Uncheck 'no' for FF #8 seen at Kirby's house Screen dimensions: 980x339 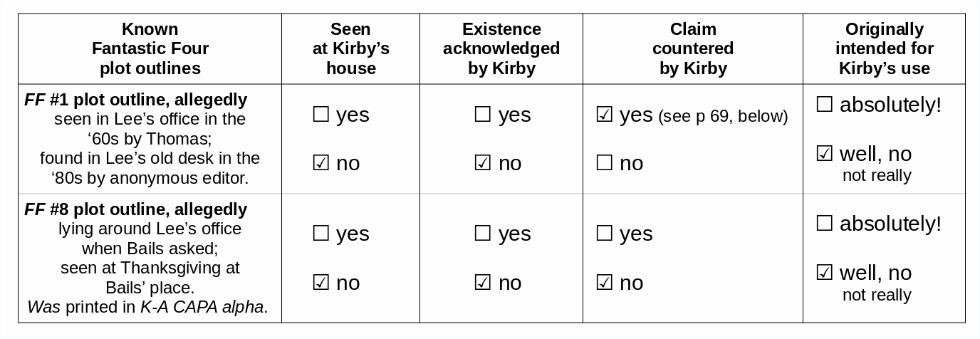320,283
